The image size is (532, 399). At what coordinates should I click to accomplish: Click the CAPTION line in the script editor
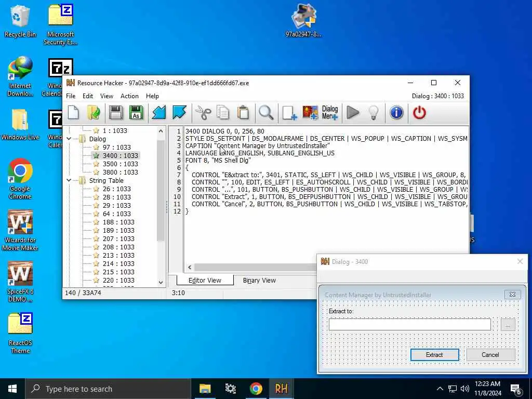[258, 146]
